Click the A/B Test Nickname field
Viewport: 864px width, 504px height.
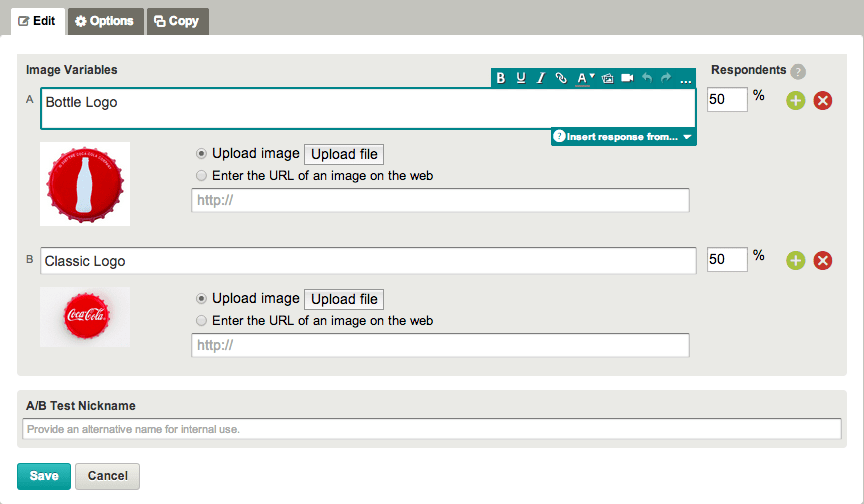[x=431, y=429]
